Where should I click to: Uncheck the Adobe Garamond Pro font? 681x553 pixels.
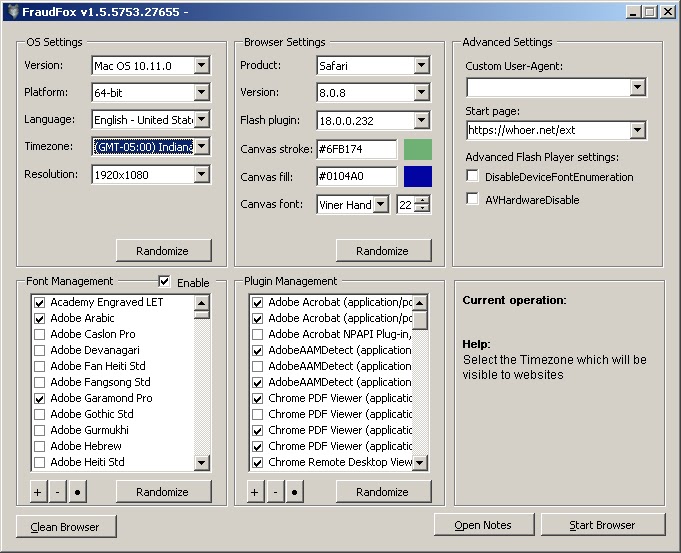[x=40, y=398]
